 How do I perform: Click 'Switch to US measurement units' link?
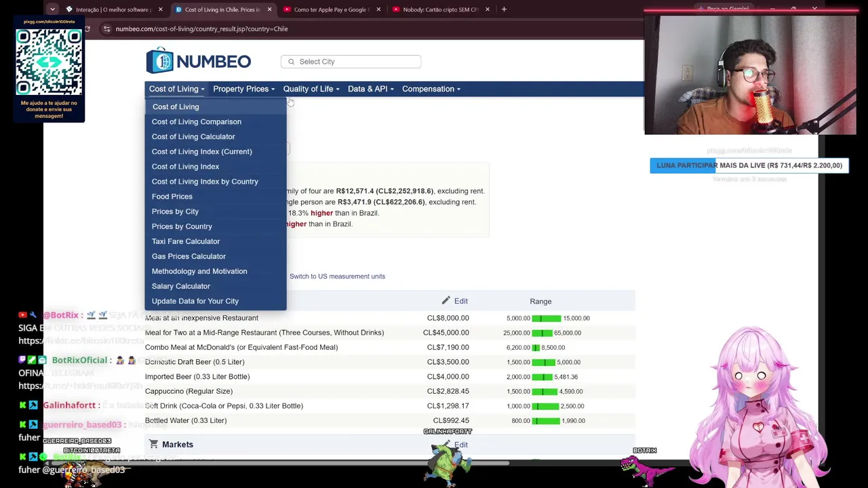pos(337,276)
